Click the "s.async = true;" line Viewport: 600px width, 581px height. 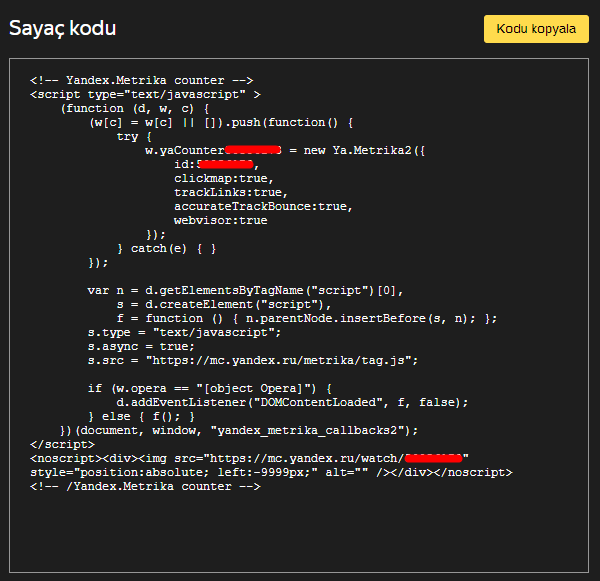point(141,346)
